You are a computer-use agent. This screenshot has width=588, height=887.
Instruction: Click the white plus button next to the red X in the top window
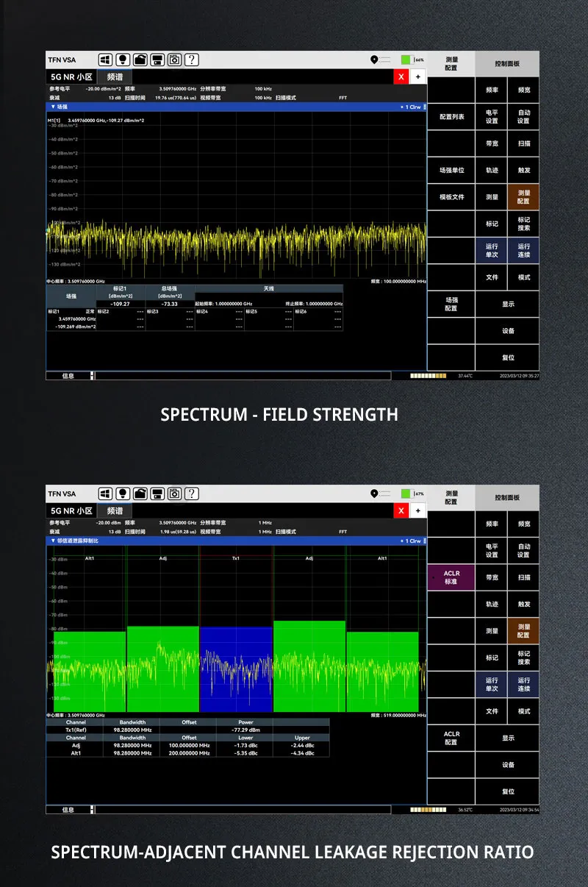pyautogui.click(x=417, y=76)
